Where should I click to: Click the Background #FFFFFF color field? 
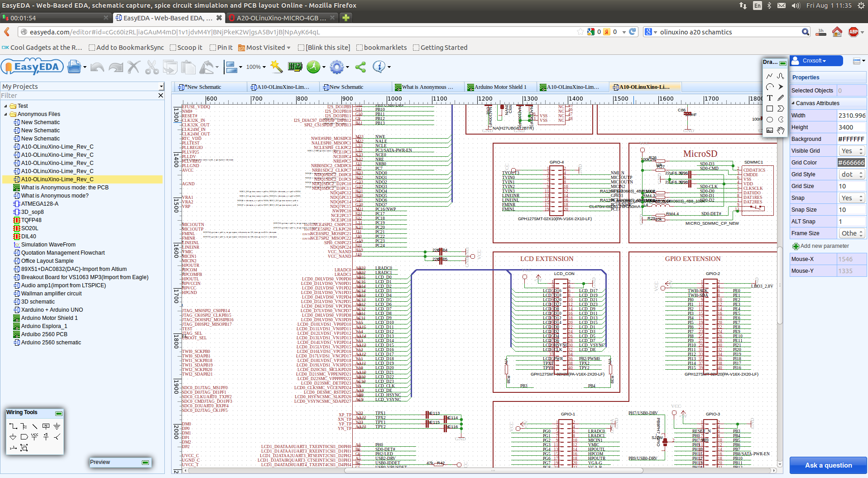pyautogui.click(x=851, y=139)
